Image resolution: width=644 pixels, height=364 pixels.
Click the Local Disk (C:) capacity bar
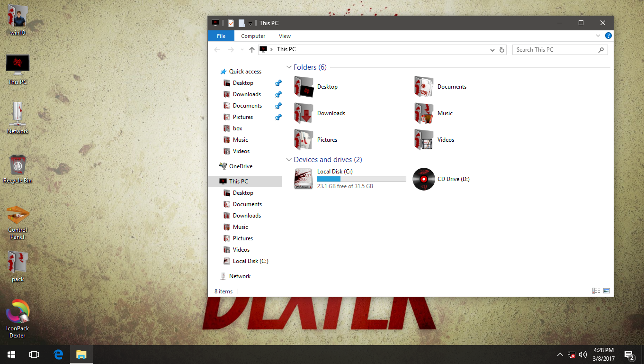pos(361,179)
